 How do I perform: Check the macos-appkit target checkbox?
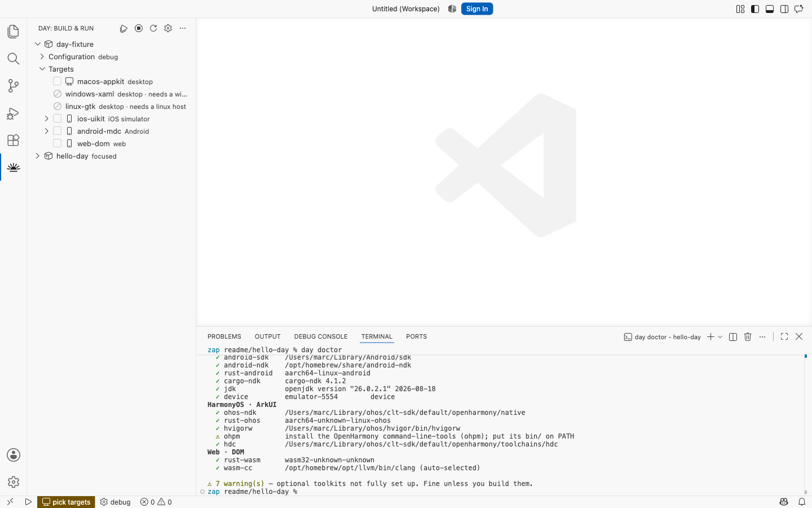pos(58,81)
